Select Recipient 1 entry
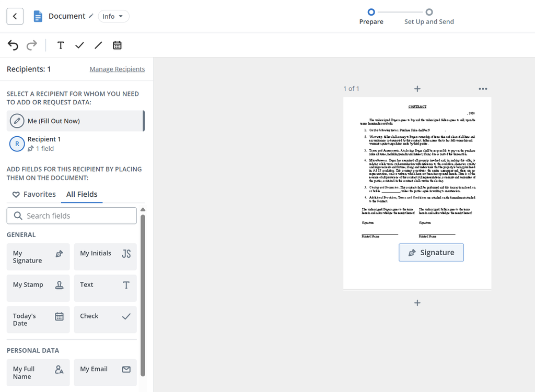The height and width of the screenshot is (392, 535). pyautogui.click(x=76, y=144)
